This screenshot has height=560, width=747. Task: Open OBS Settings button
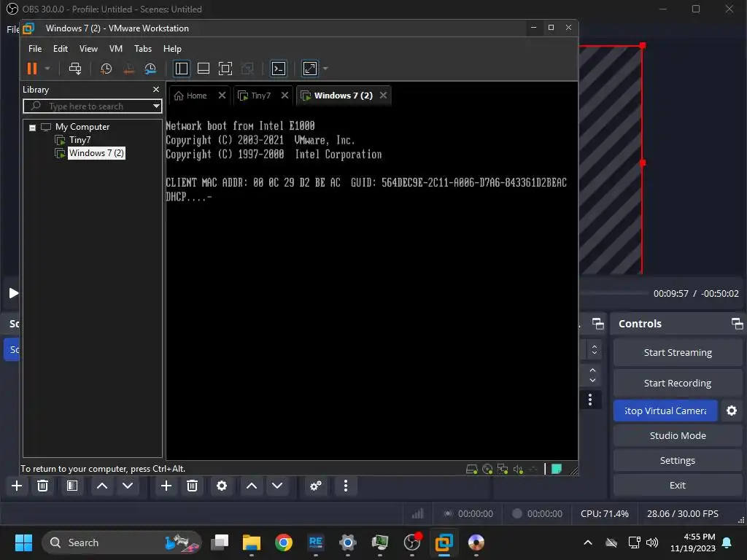click(678, 460)
